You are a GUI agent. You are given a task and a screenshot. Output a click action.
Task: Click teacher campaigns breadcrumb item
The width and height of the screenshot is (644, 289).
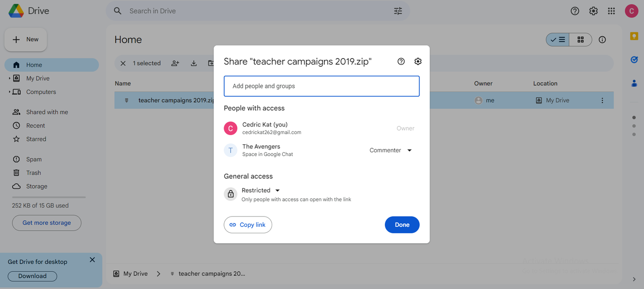pyautogui.click(x=208, y=274)
